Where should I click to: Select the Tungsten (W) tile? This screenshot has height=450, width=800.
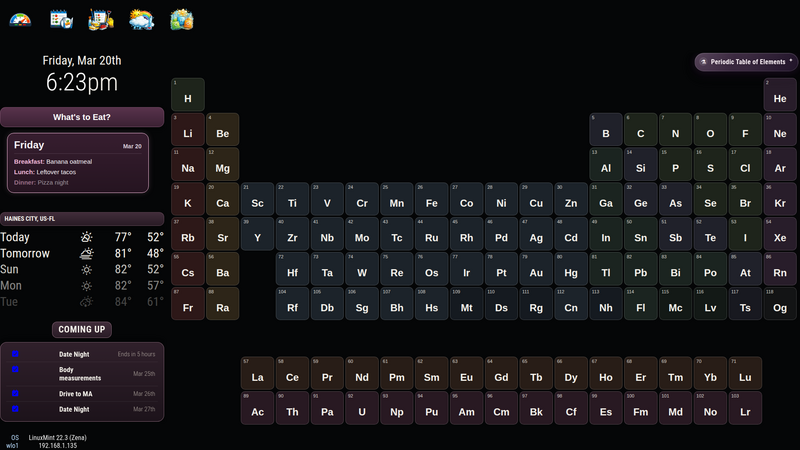pos(362,268)
